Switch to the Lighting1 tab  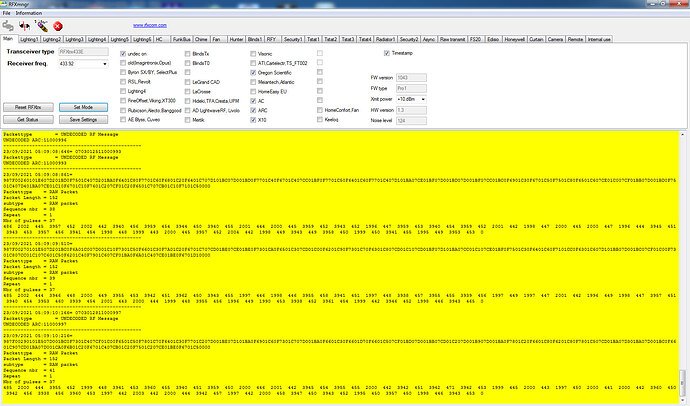point(29,39)
